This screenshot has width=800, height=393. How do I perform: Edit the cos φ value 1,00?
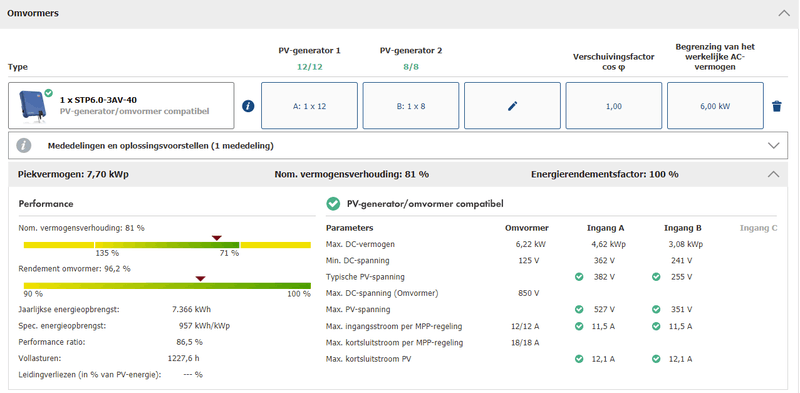click(614, 106)
